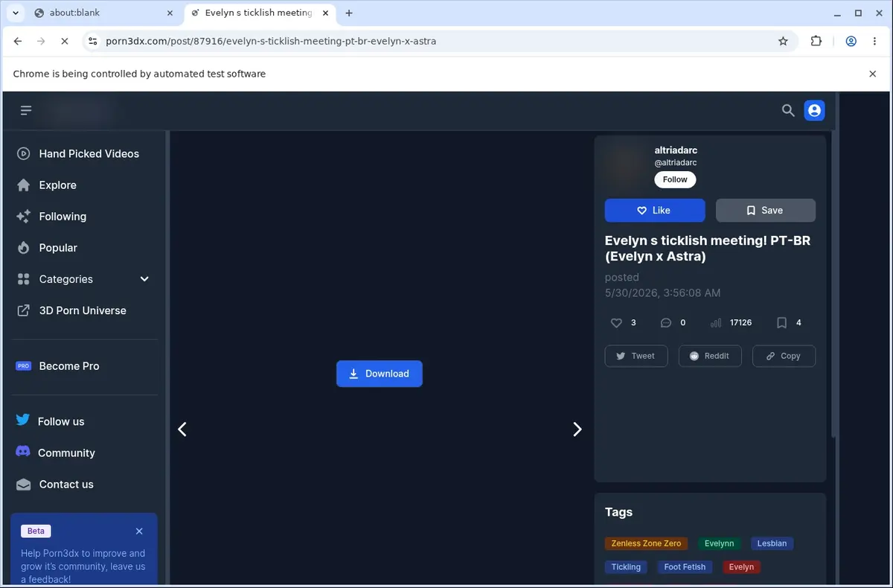Click the views bar chart icon

pyautogui.click(x=716, y=323)
